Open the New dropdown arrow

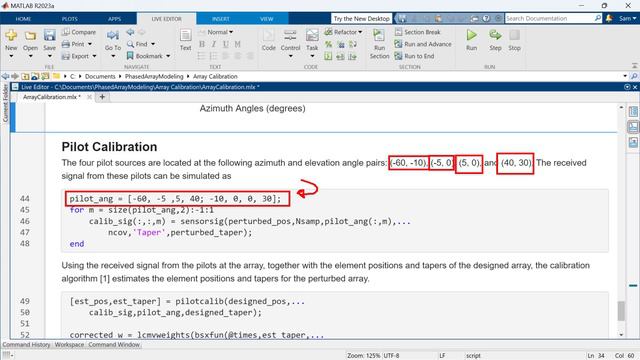(x=11, y=56)
